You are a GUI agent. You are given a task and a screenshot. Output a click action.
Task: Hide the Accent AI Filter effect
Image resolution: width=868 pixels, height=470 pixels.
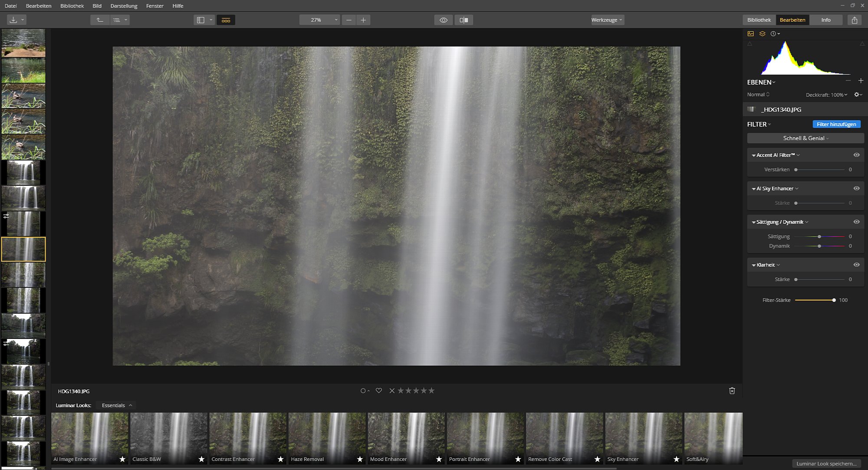click(856, 155)
